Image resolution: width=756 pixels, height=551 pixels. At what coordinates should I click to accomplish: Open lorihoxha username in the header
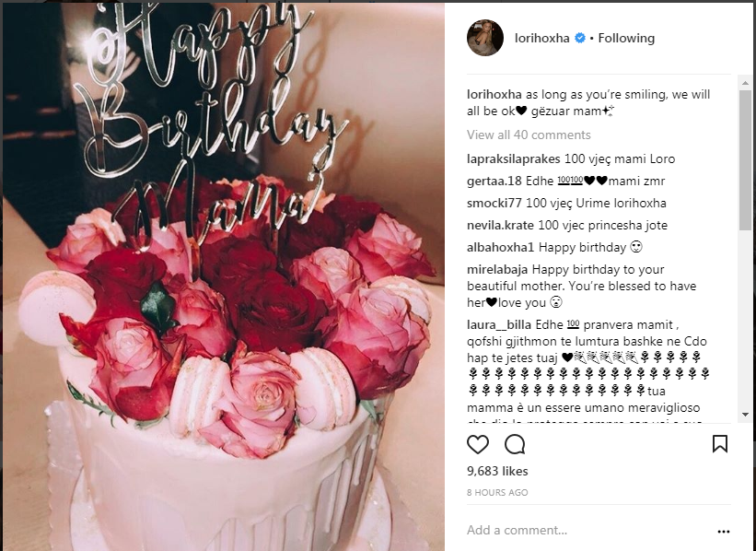[x=542, y=38]
